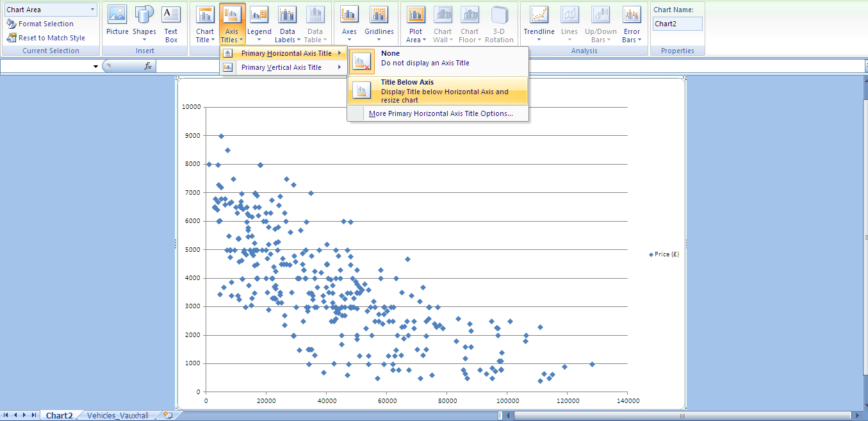Viewport: 868px width, 421px height.
Task: Expand the Chart Area element dropdown
Action: [x=93, y=10]
